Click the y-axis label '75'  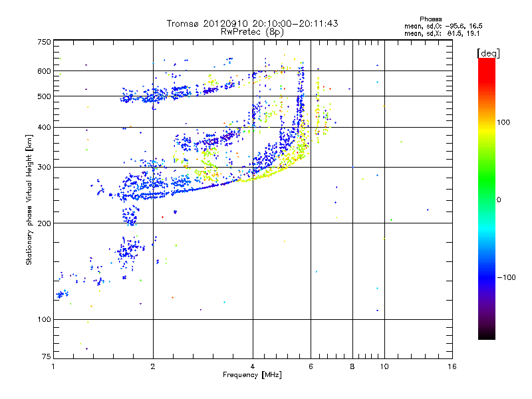(x=47, y=356)
